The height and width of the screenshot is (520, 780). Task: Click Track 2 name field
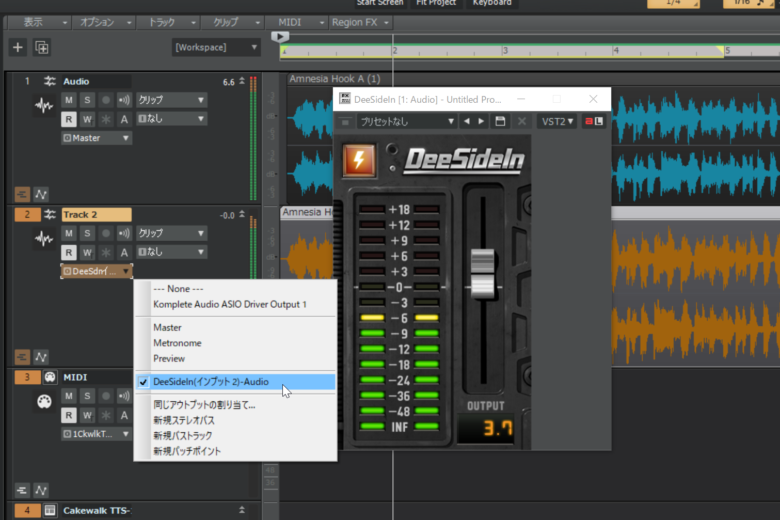(x=97, y=214)
